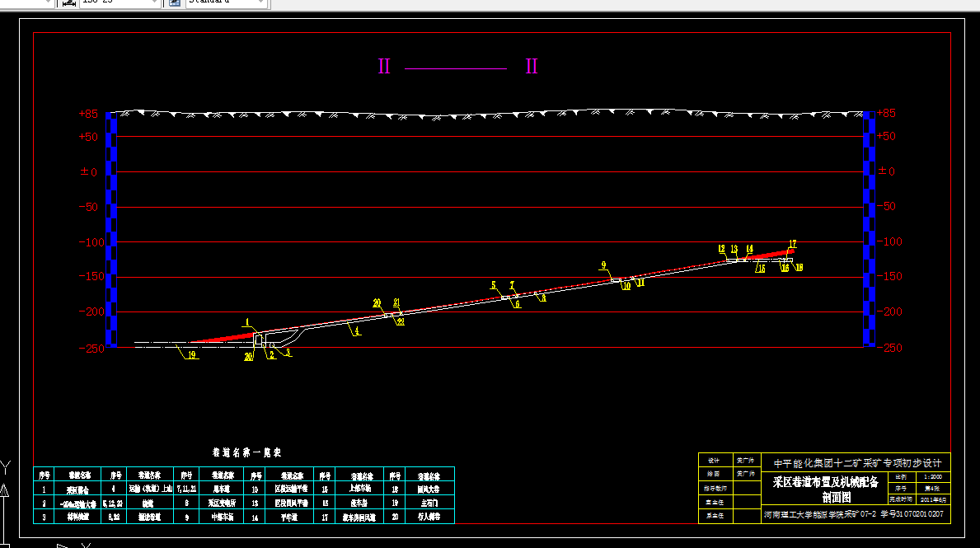Click the dimension style icon
The height and width of the screenshot is (548, 980).
68,3
